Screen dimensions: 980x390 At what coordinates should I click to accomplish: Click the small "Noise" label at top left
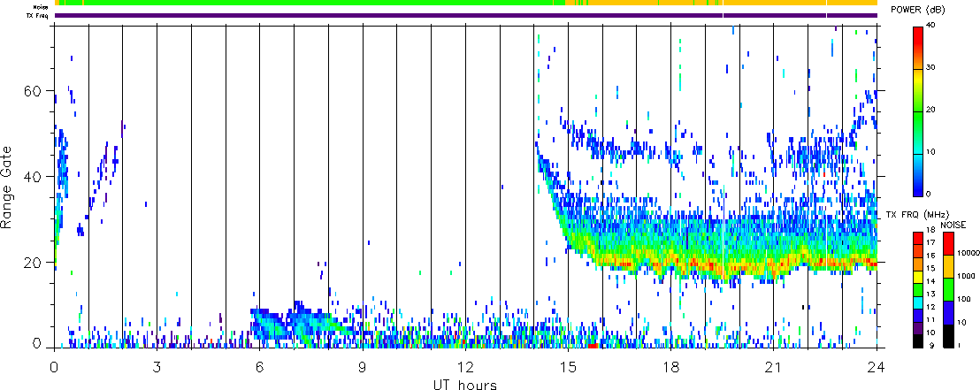pos(40,7)
